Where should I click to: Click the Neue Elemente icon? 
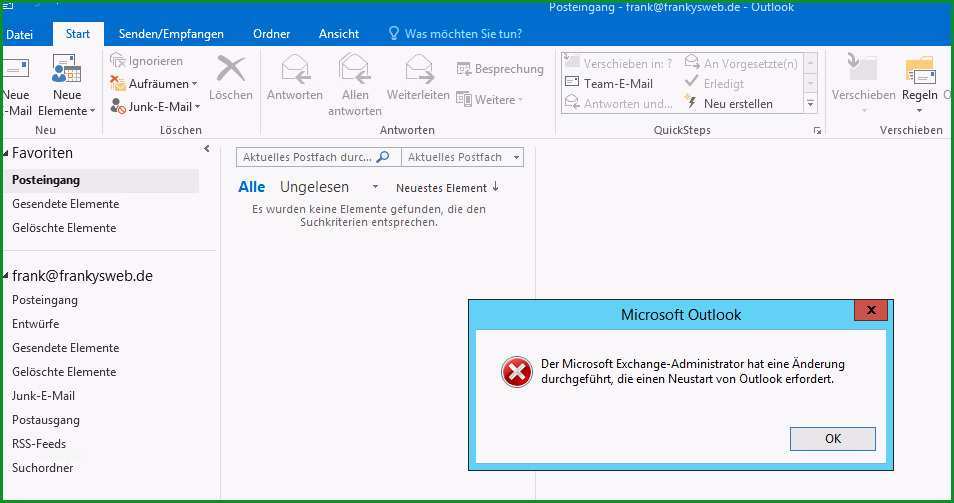pos(66,69)
